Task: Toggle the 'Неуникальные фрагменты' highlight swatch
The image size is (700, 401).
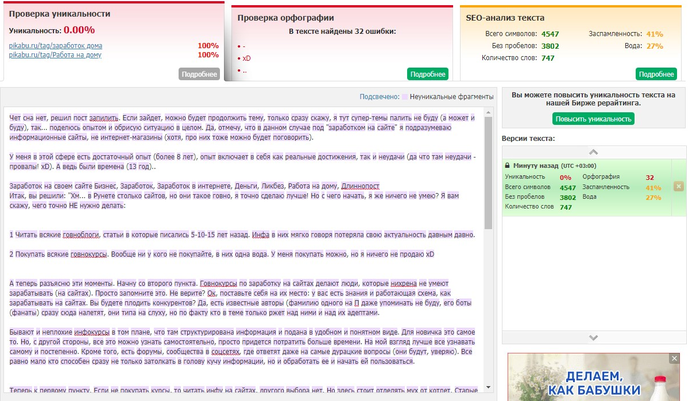Action: (x=405, y=97)
